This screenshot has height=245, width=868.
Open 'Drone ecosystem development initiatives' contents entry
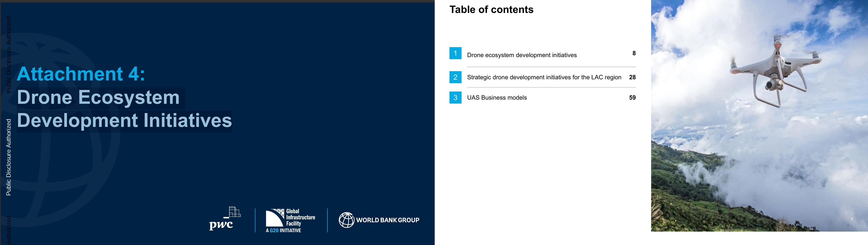click(522, 55)
